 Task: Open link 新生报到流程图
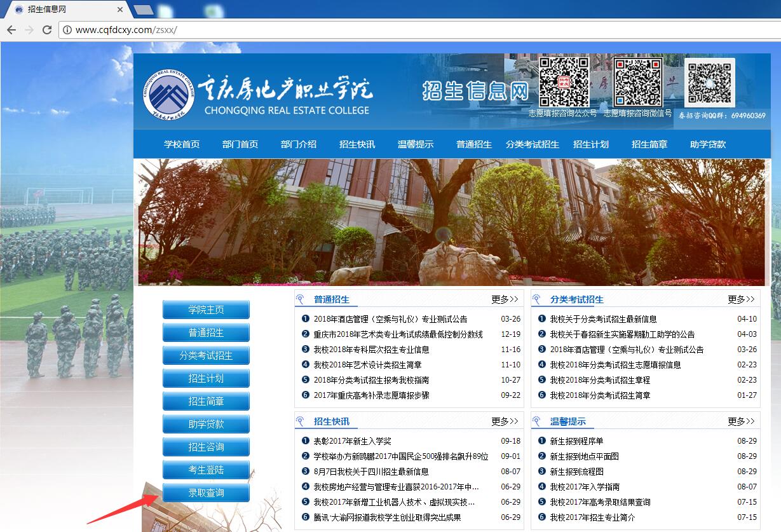(576, 472)
